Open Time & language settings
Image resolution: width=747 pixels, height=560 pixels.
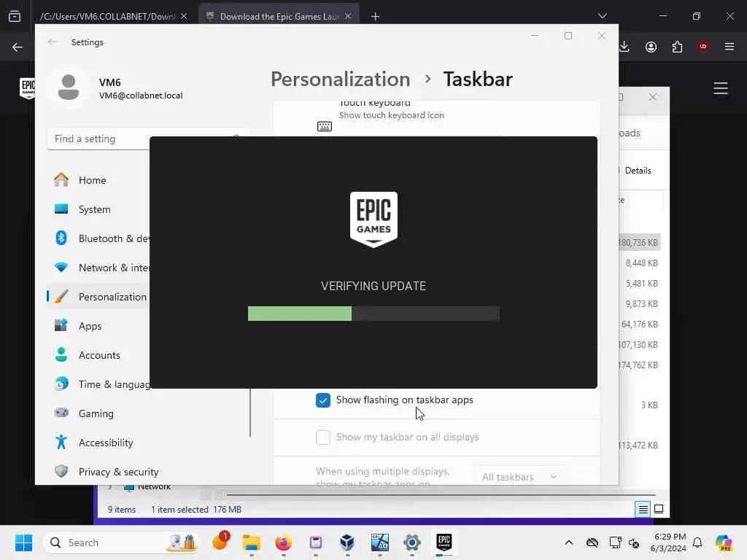pyautogui.click(x=98, y=384)
